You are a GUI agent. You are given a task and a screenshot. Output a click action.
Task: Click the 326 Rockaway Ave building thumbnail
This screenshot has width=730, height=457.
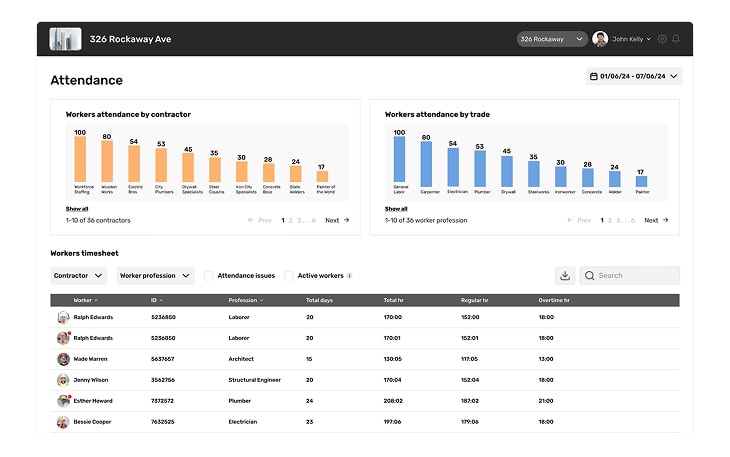tap(65, 39)
